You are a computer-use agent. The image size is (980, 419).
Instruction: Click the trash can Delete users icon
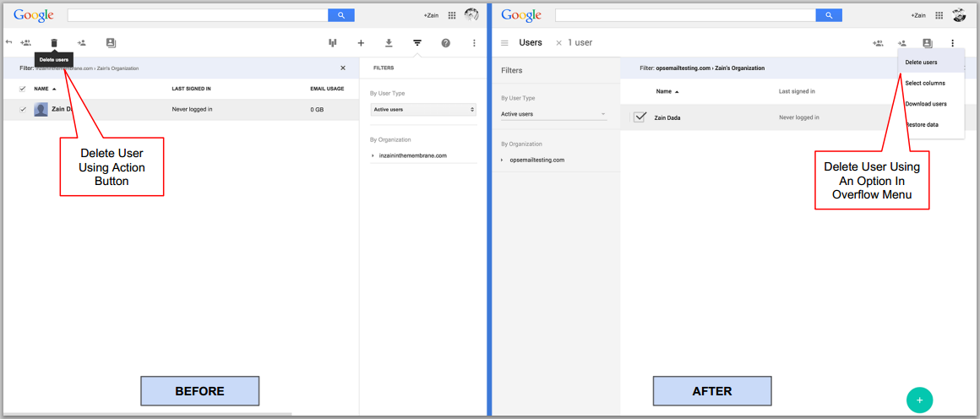click(x=54, y=43)
